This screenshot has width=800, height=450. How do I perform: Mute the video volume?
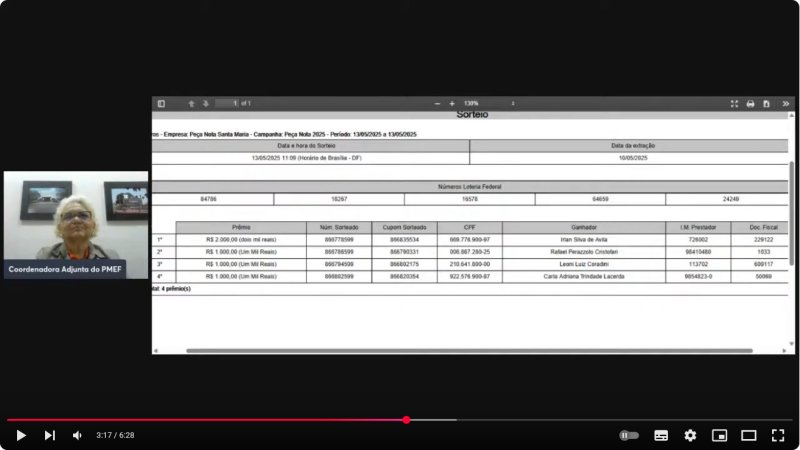click(78, 435)
